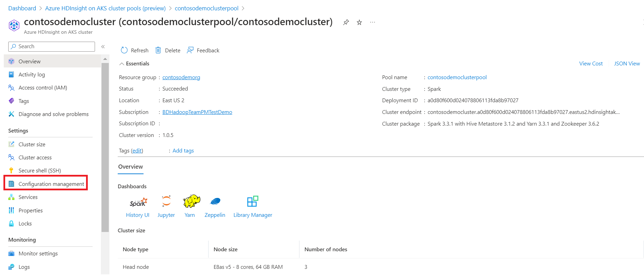Screen dimensions: 644x275
Task: Click the Cluster access sidebar icon
Action: pos(11,157)
